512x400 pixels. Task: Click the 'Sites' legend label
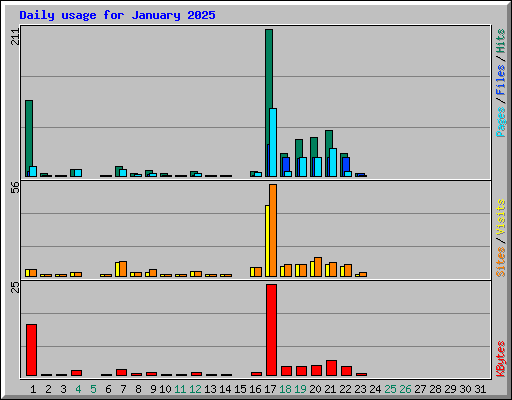[x=501, y=262]
